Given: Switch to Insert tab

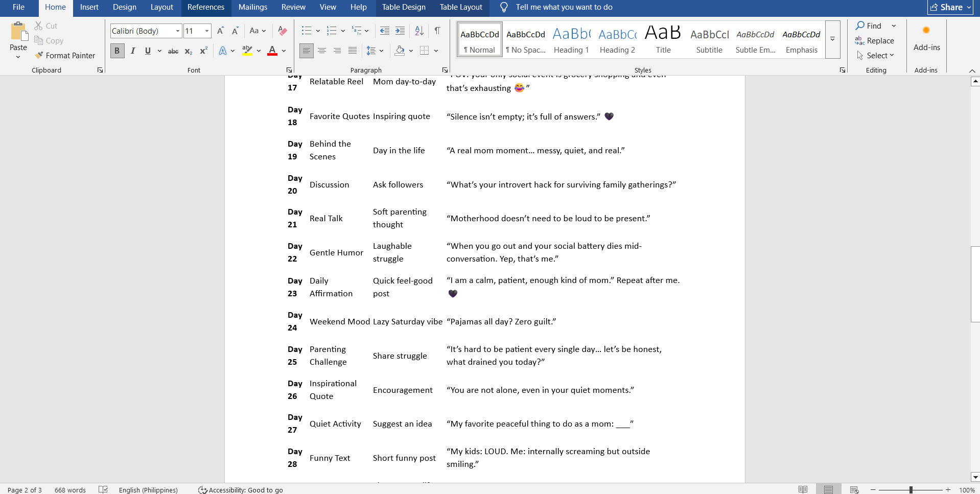Looking at the screenshot, I should tap(89, 7).
